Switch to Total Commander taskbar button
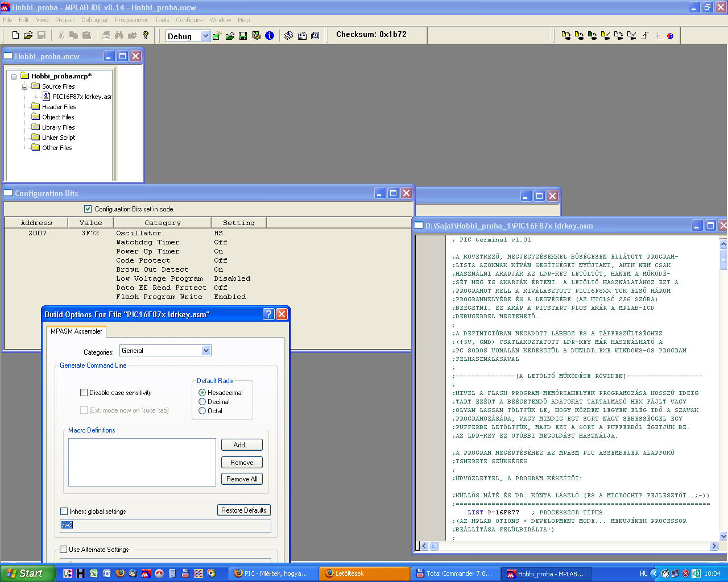 click(x=456, y=573)
